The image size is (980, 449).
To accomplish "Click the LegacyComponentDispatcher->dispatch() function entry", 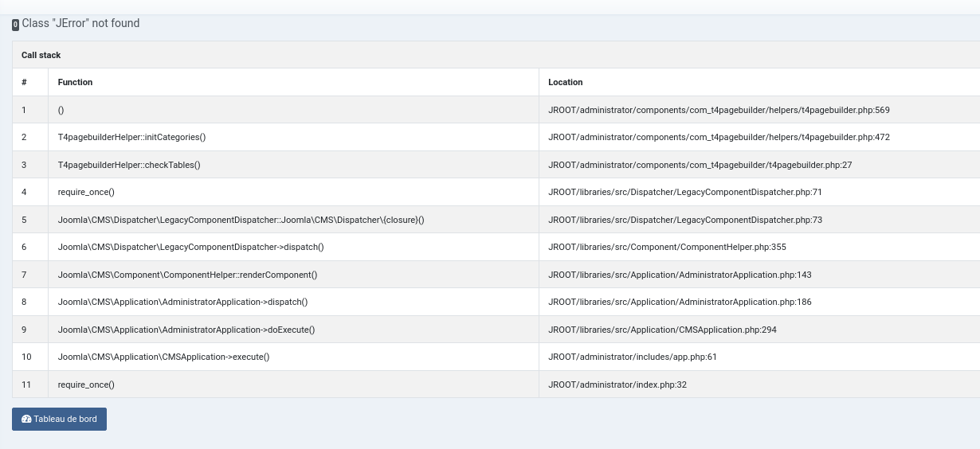I will (191, 247).
